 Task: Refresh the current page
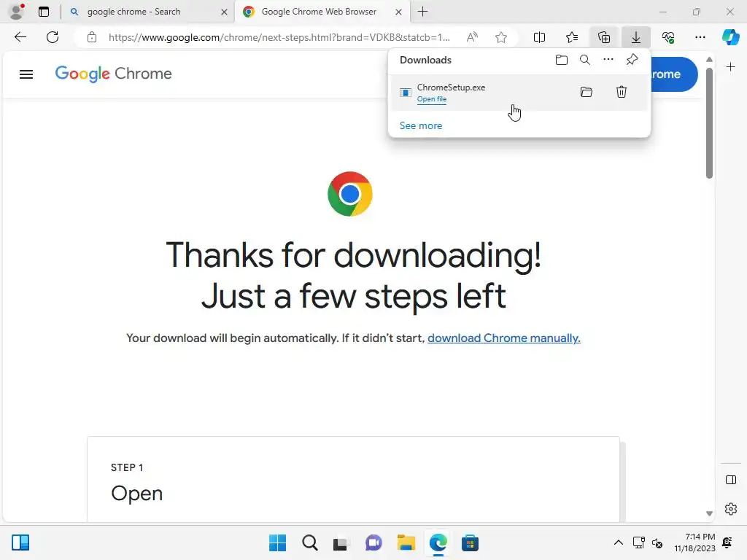pos(53,37)
